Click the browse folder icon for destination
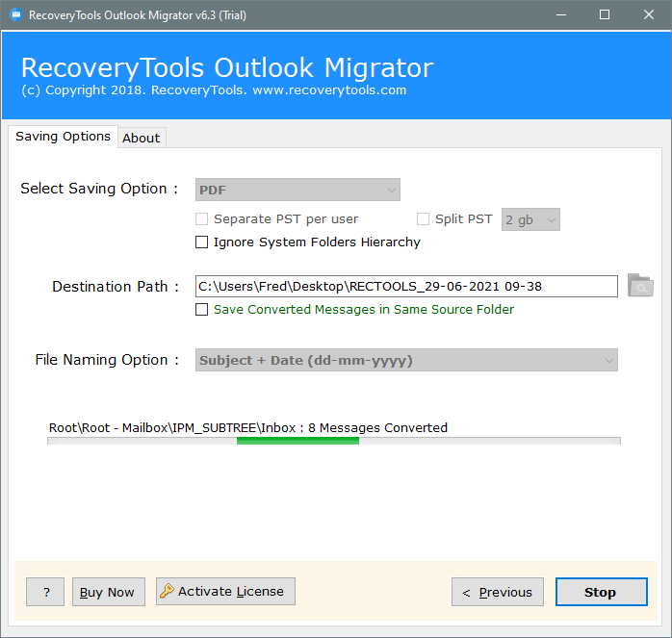Screen dimensions: 672x638 tap(640, 286)
